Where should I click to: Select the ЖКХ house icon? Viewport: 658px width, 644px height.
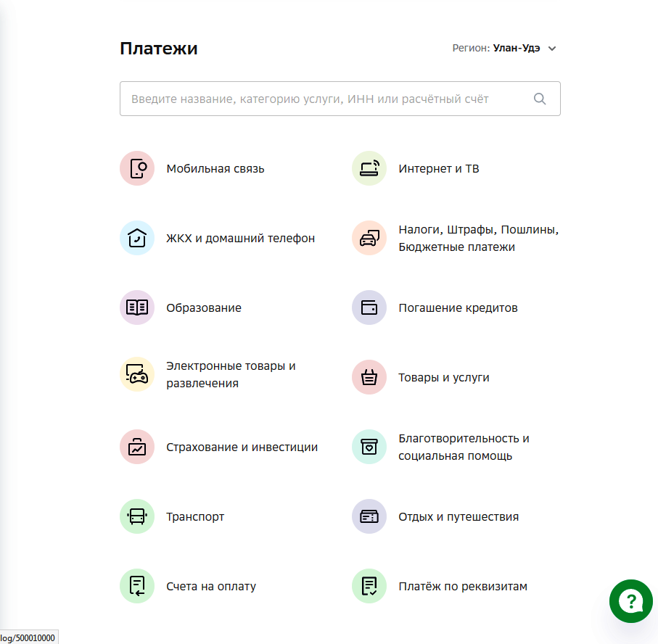(x=137, y=238)
